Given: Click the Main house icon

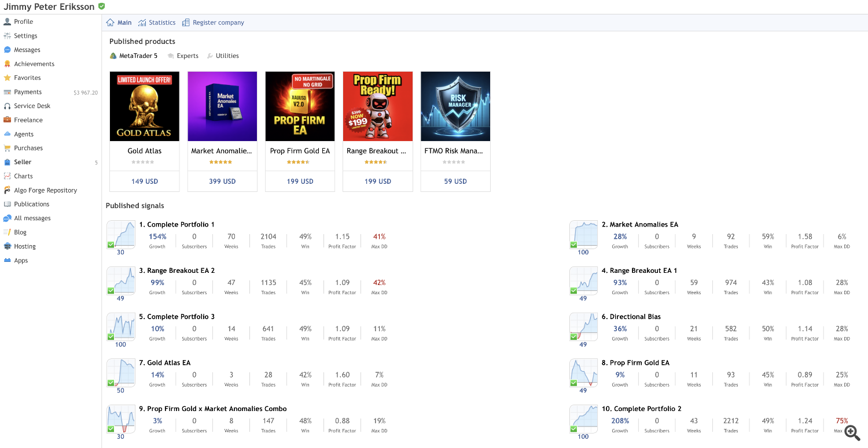Looking at the screenshot, I should [111, 23].
